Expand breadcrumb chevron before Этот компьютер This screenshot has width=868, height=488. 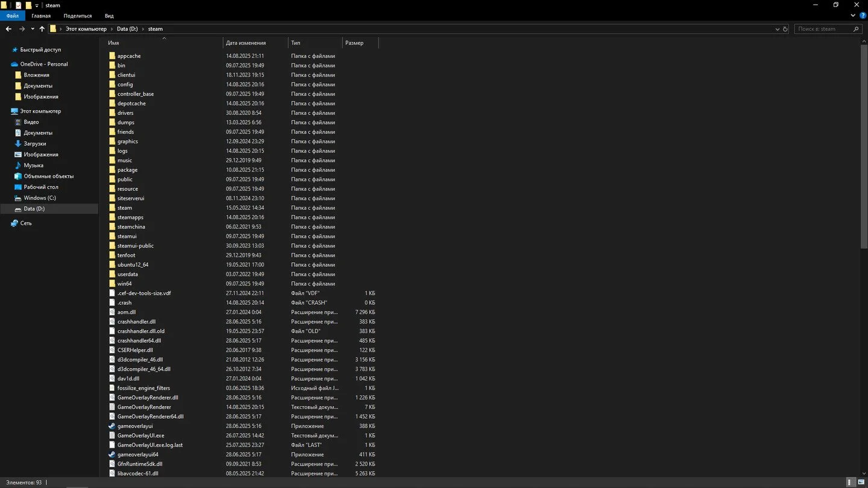pos(60,29)
